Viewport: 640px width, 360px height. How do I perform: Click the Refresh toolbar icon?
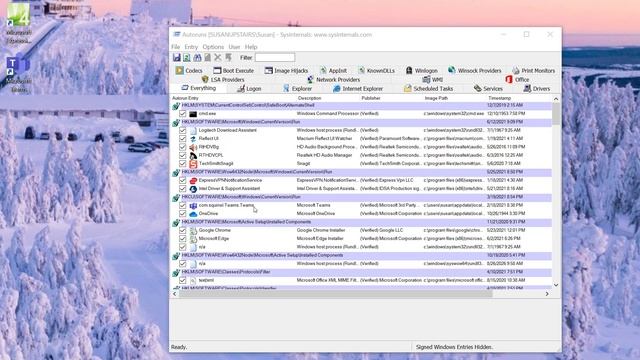pyautogui.click(x=187, y=58)
